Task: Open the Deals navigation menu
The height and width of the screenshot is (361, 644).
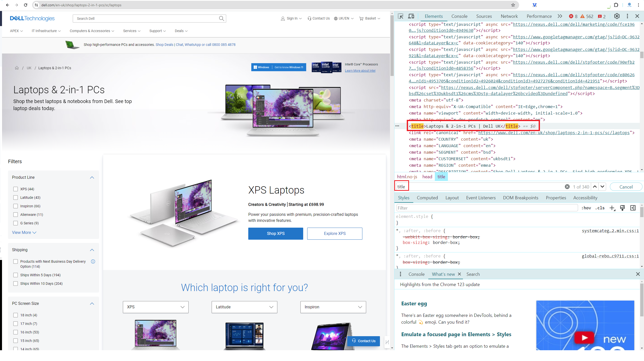Action: pos(181,31)
